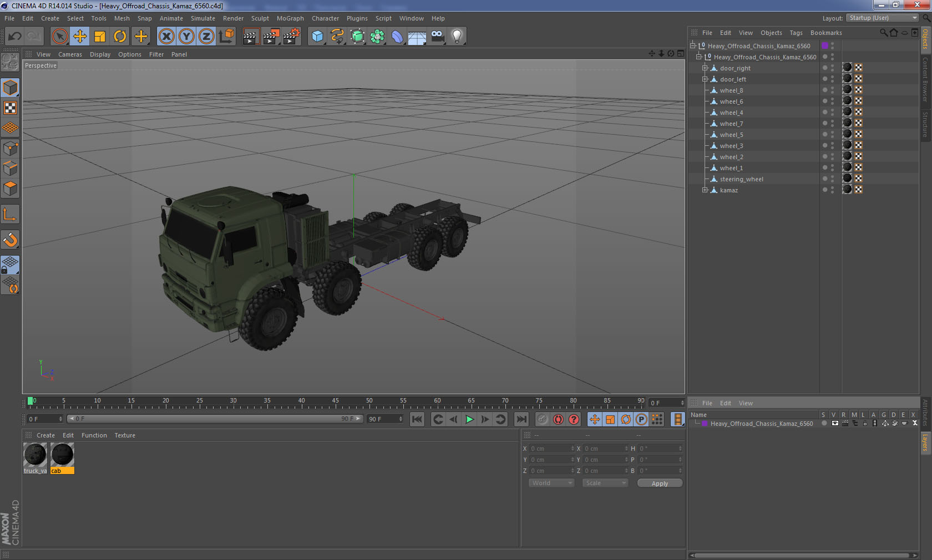Toggle X axis lock

pyautogui.click(x=166, y=37)
